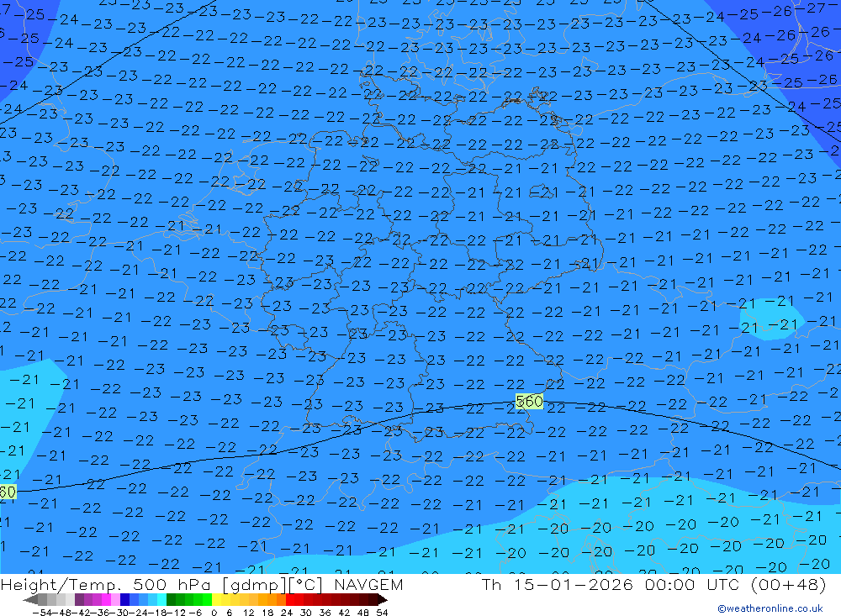The height and width of the screenshot is (616, 841).
Task: Click the '-54' legend scale value
Action: pos(40,613)
